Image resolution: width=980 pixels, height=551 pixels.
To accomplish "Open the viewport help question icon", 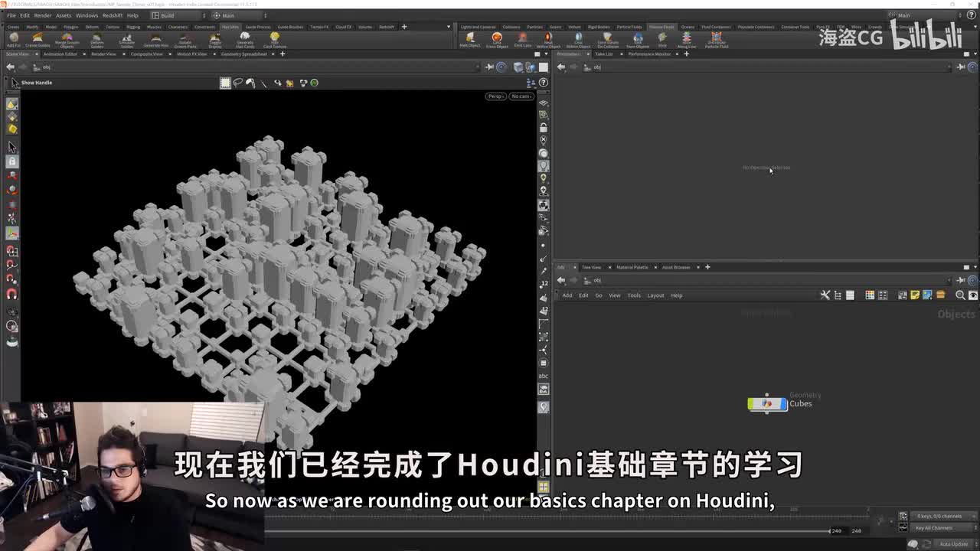I will pos(543,83).
